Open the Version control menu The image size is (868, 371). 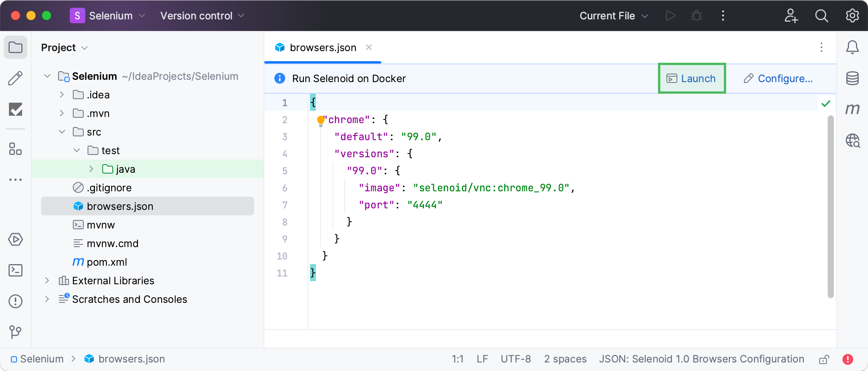click(202, 16)
